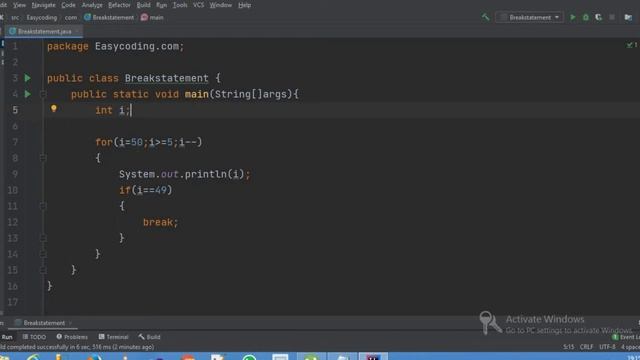Select the Breakstatement.java editor tab
640x360 pixels.
coord(44,31)
